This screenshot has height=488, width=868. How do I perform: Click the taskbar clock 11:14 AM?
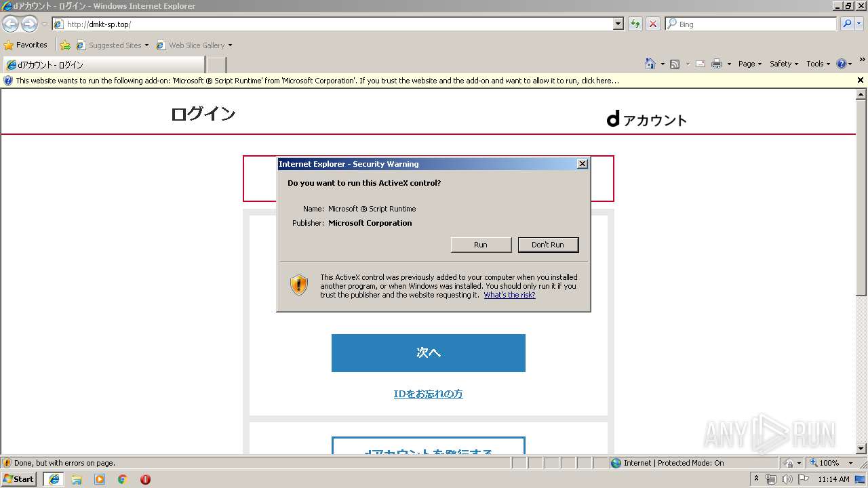pyautogui.click(x=833, y=479)
